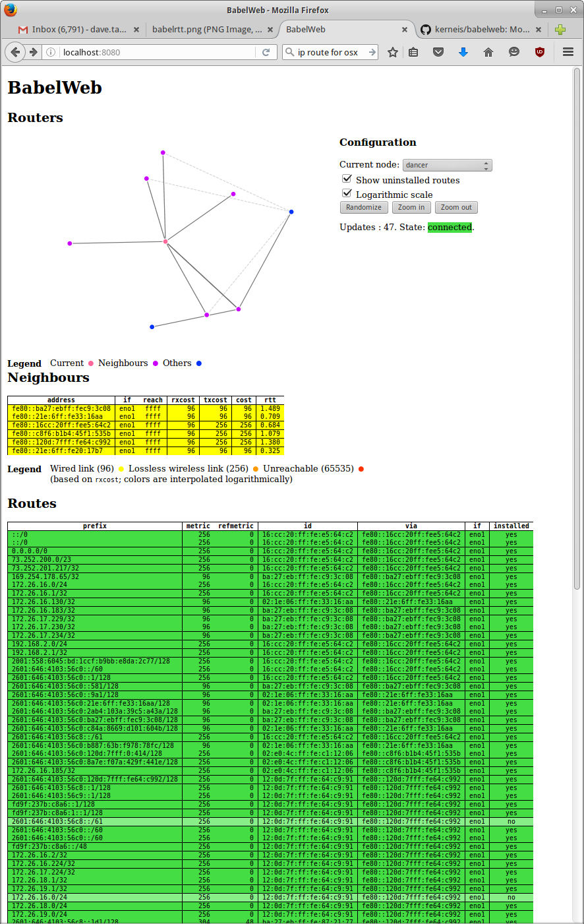Bookmark this page with star icon
The width and height of the screenshot is (584, 924).
393,52
